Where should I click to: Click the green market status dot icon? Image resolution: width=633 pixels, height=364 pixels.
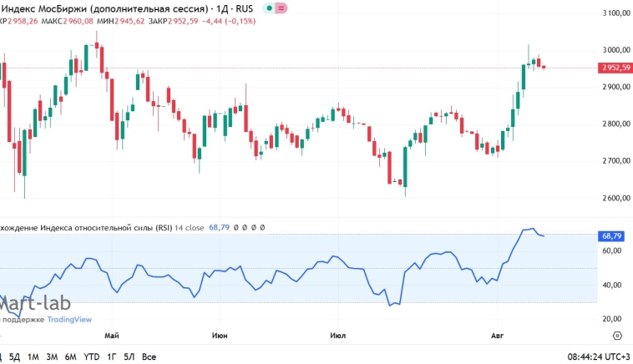coord(269,8)
